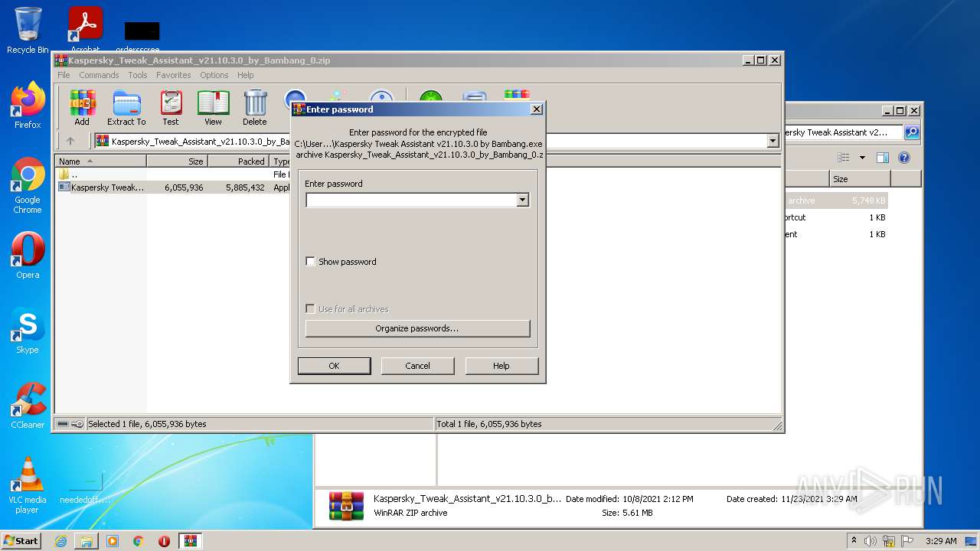
Task: Click the volume icon in system tray
Action: point(871,541)
